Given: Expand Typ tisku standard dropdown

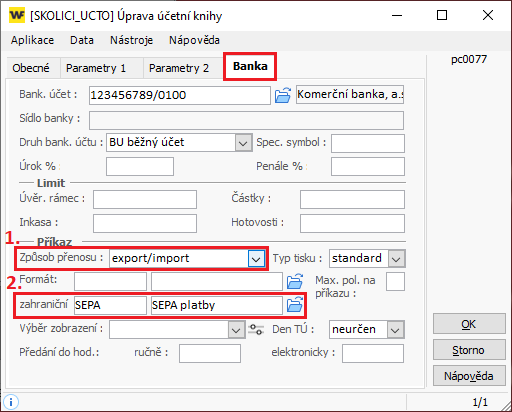Looking at the screenshot, I should click(x=396, y=259).
